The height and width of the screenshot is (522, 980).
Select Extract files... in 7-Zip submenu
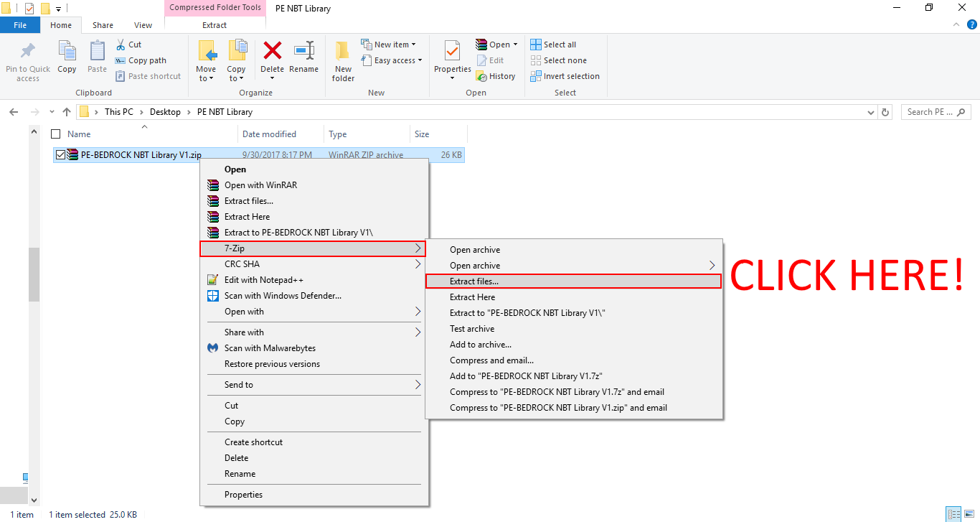(573, 281)
